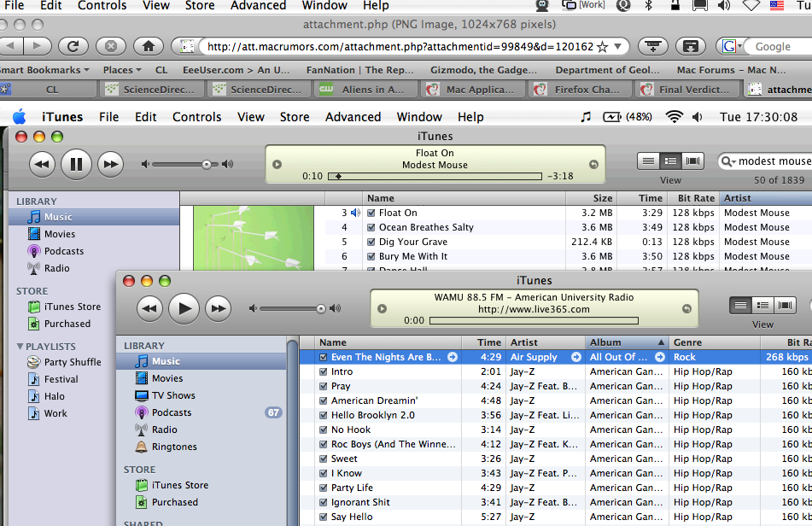Click previous track in back iTunes window
812x526 pixels.
point(42,165)
